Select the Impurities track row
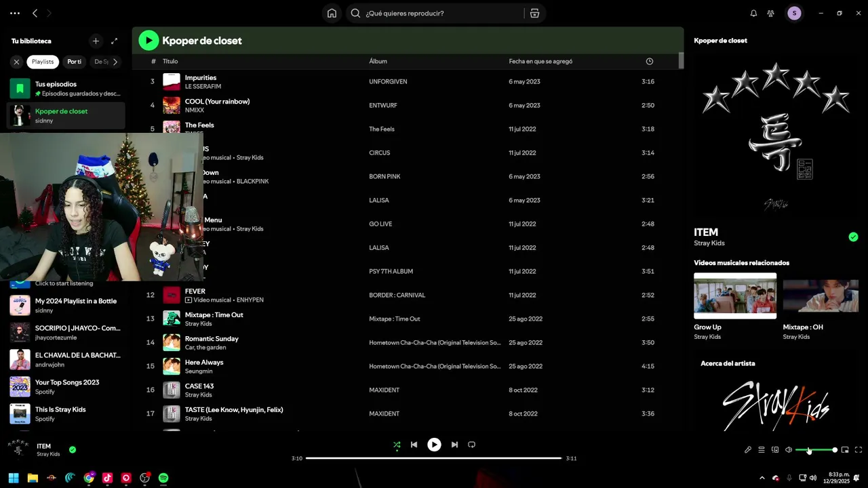 click(407, 81)
